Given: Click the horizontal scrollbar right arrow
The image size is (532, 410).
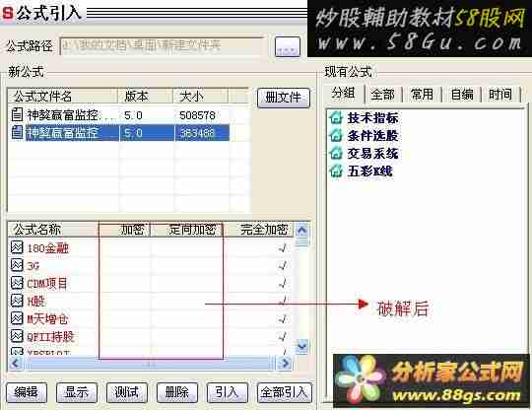Looking at the screenshot, I should pyautogui.click(x=284, y=364).
